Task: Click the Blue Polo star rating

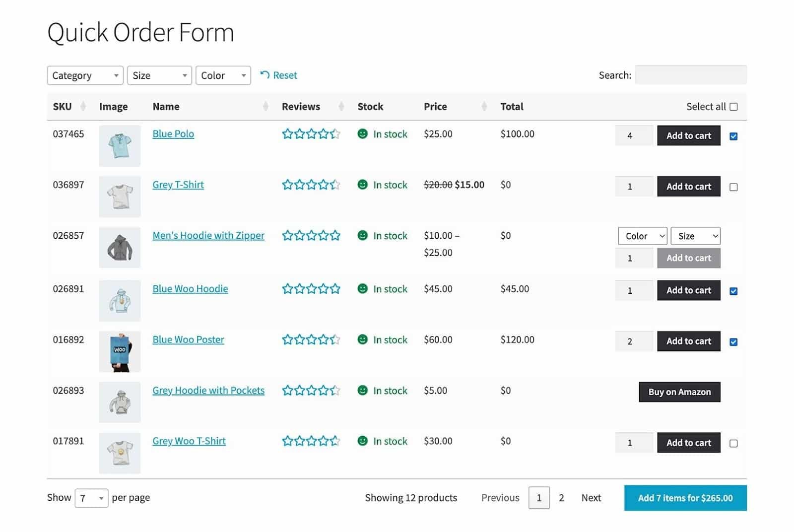Action: point(311,134)
